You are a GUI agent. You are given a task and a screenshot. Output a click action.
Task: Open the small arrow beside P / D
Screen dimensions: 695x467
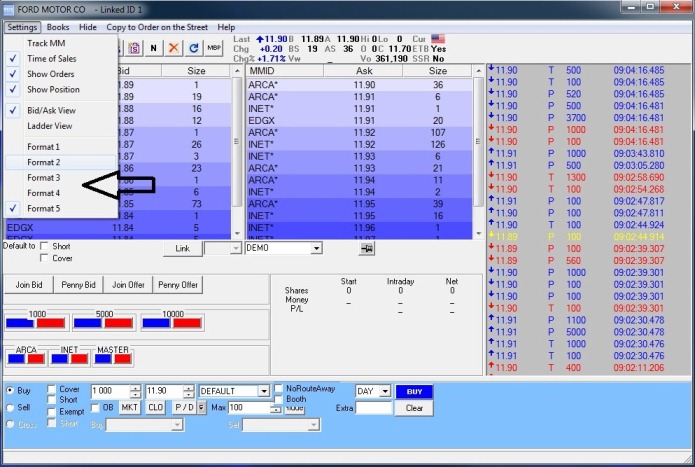click(x=202, y=407)
